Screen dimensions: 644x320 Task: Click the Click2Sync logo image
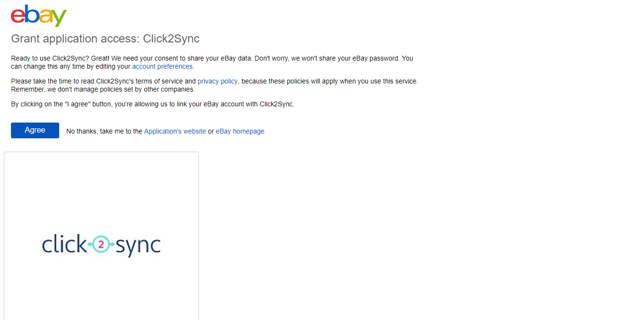101,245
